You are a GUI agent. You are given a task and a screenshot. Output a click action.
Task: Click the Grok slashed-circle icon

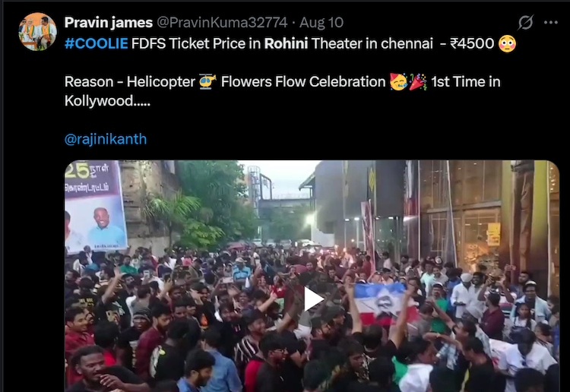click(526, 23)
